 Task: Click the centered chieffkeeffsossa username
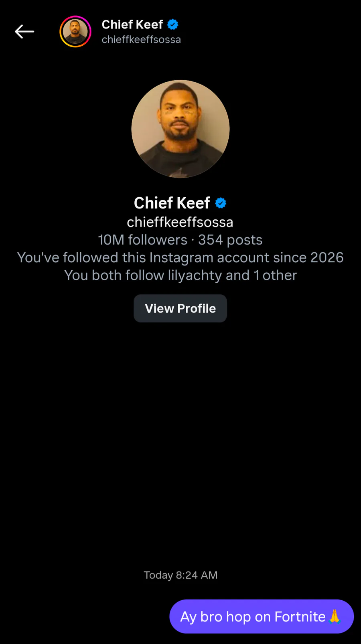click(180, 222)
